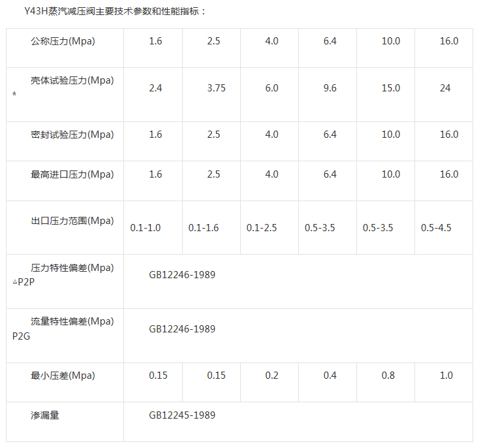The height and width of the screenshot is (448, 483).
Task: Click GB12245-1989 in the 渗漏量 row
Action: pyautogui.click(x=182, y=415)
